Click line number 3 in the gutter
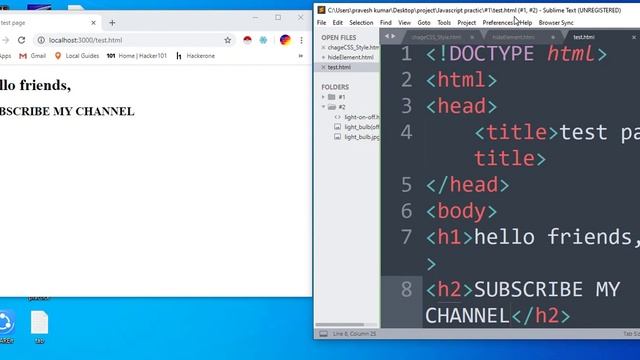640x360 pixels. (x=407, y=106)
